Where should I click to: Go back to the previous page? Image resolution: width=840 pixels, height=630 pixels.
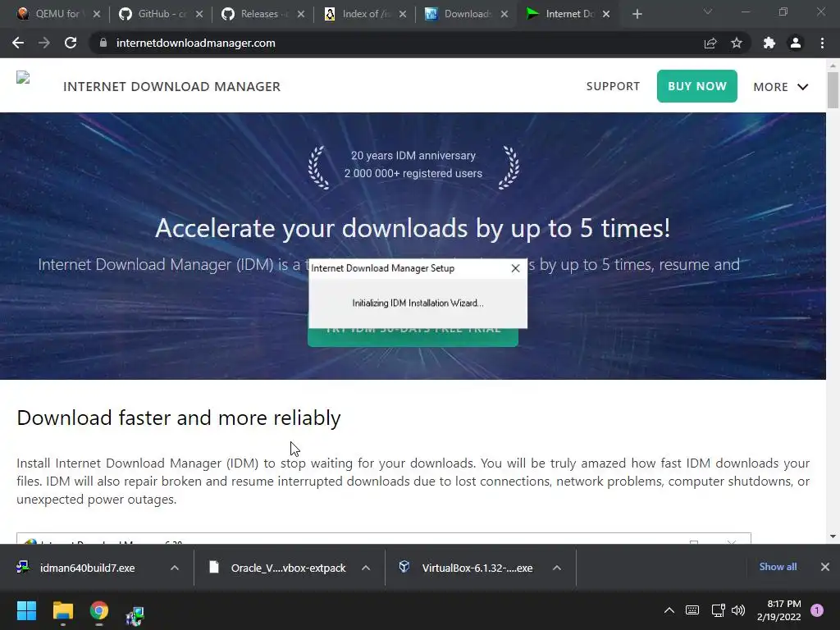[18, 43]
